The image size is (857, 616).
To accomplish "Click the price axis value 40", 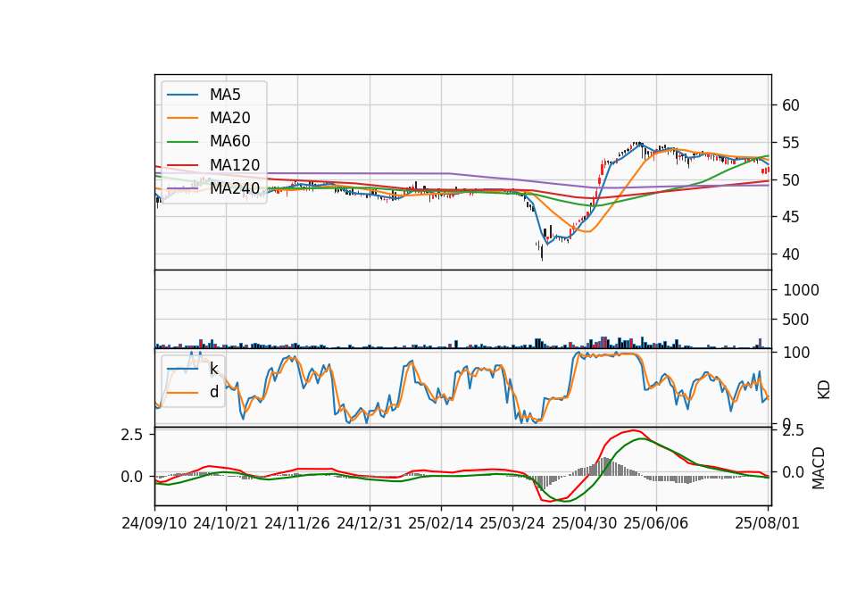I will tap(791, 254).
